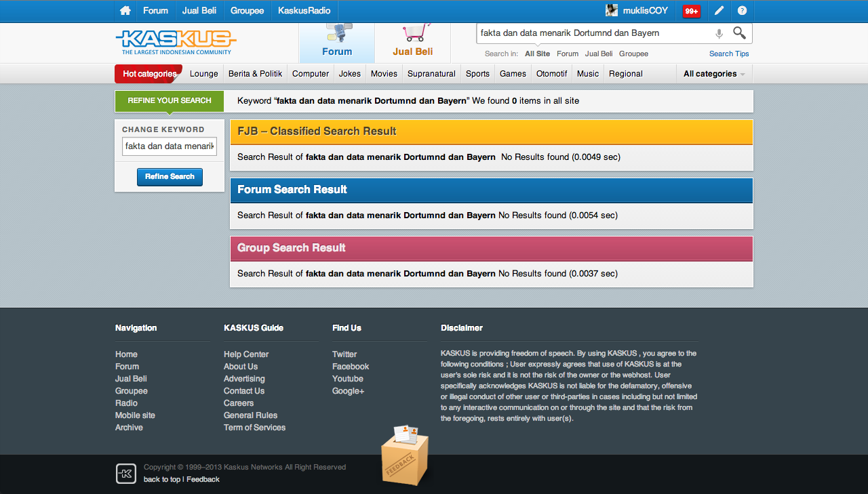Open the Google+ link
Image resolution: width=868 pixels, height=494 pixels.
tap(348, 391)
